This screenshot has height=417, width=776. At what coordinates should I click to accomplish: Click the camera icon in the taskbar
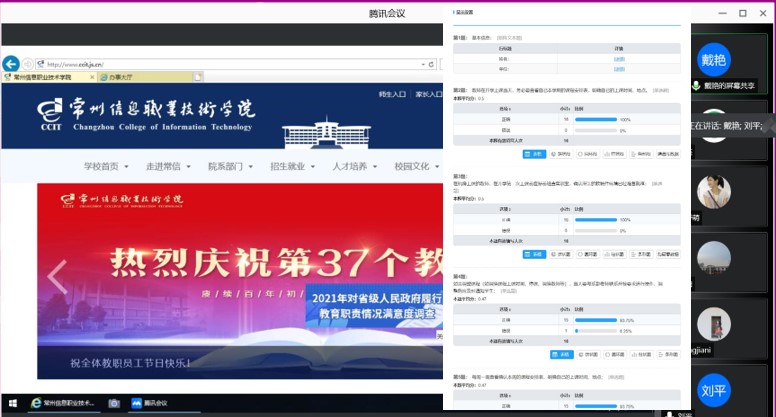pyautogui.click(x=114, y=403)
